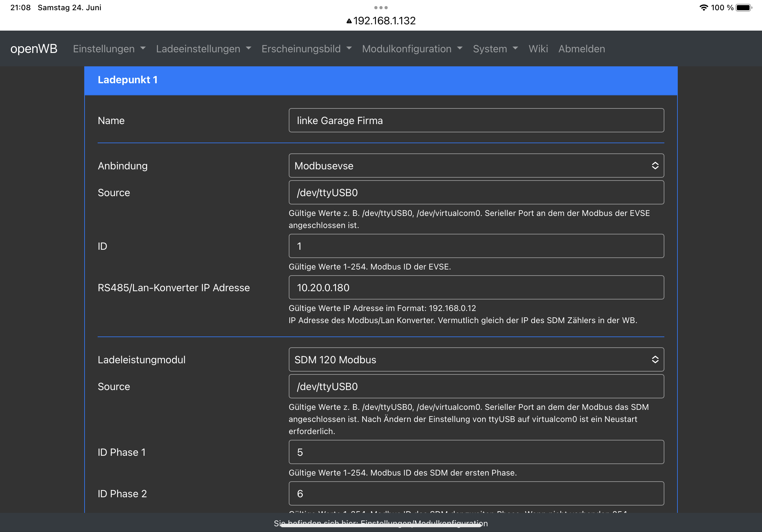Open the System menu
The height and width of the screenshot is (532, 762).
[x=495, y=49]
